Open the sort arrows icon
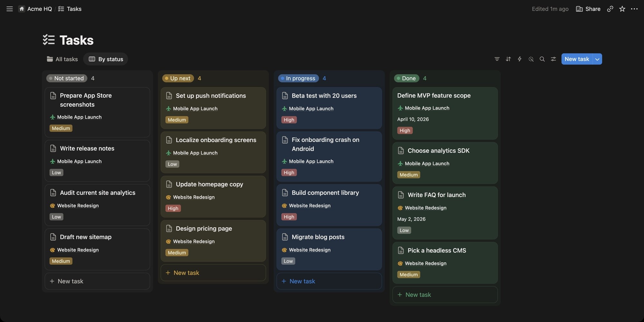644x322 pixels. coord(508,59)
